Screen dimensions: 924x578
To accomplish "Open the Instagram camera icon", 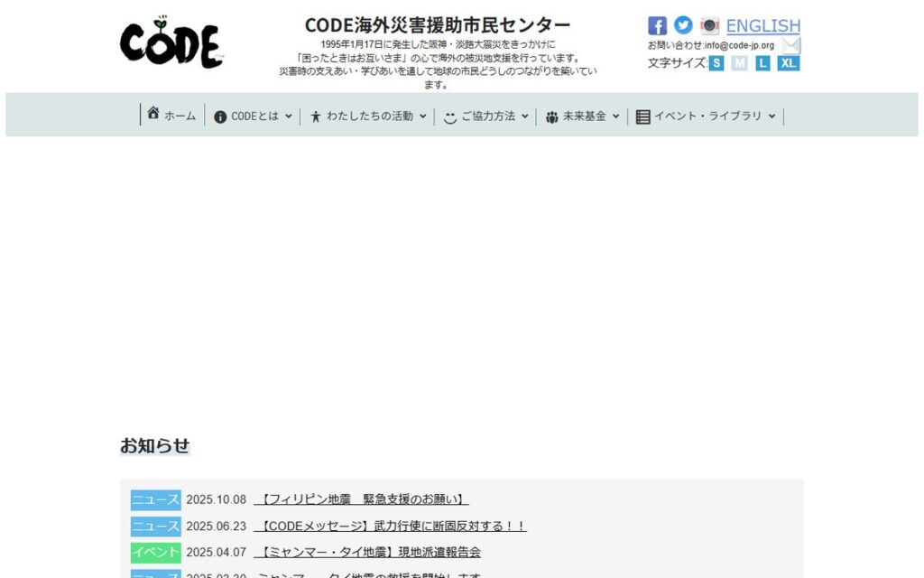I will [x=709, y=26].
